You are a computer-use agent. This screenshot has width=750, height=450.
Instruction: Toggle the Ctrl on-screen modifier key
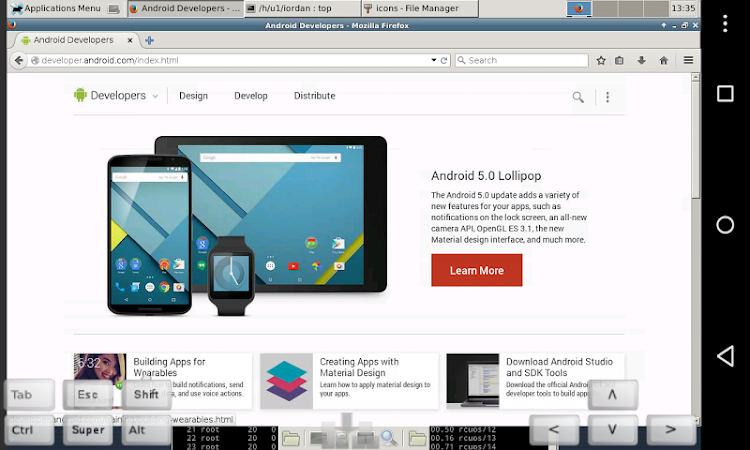(x=28, y=430)
